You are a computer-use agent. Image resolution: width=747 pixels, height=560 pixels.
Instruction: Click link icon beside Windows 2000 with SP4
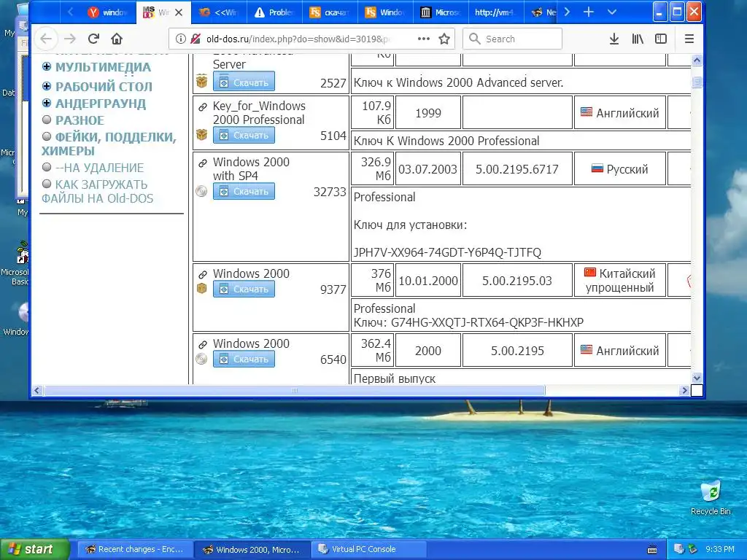(203, 163)
